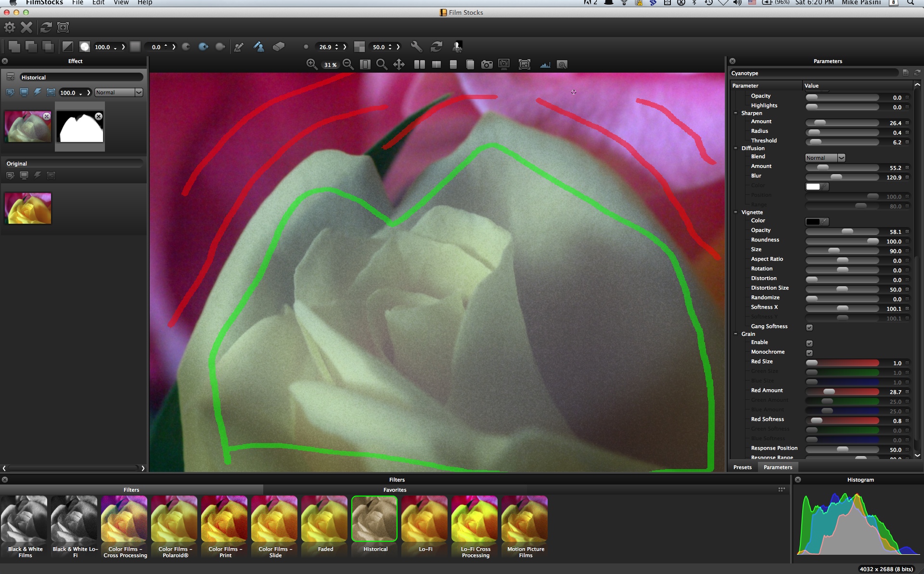924x574 pixels.
Task: Uncheck the Grain Enable checkbox
Action: [x=809, y=344]
